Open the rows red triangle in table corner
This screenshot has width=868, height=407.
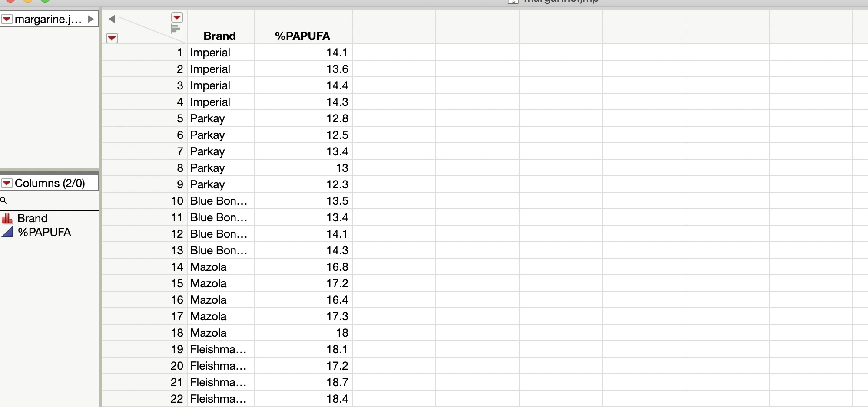click(112, 38)
